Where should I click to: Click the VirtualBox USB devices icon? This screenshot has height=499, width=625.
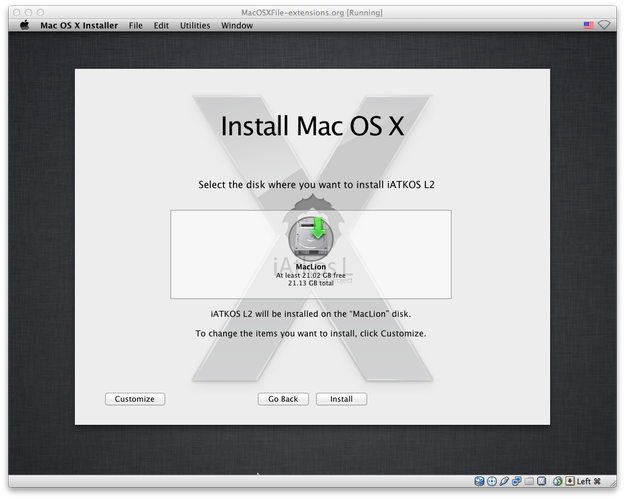[x=504, y=481]
